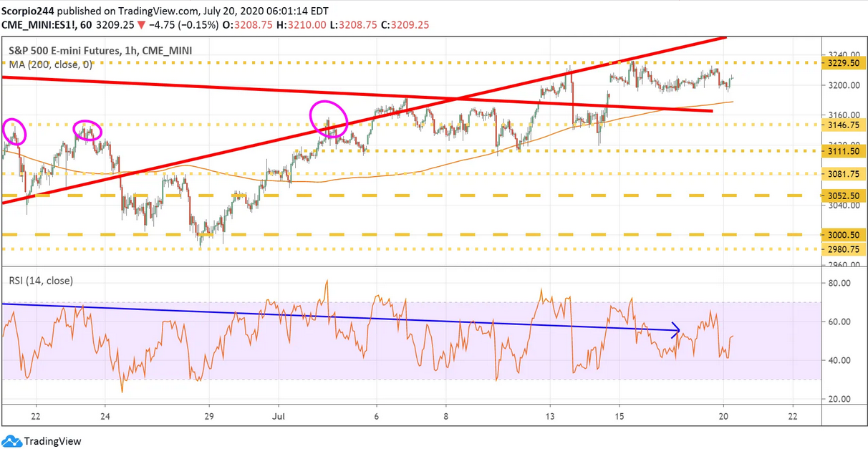Select the 3111.50 price level label
The width and height of the screenshot is (868, 449).
pyautogui.click(x=844, y=151)
